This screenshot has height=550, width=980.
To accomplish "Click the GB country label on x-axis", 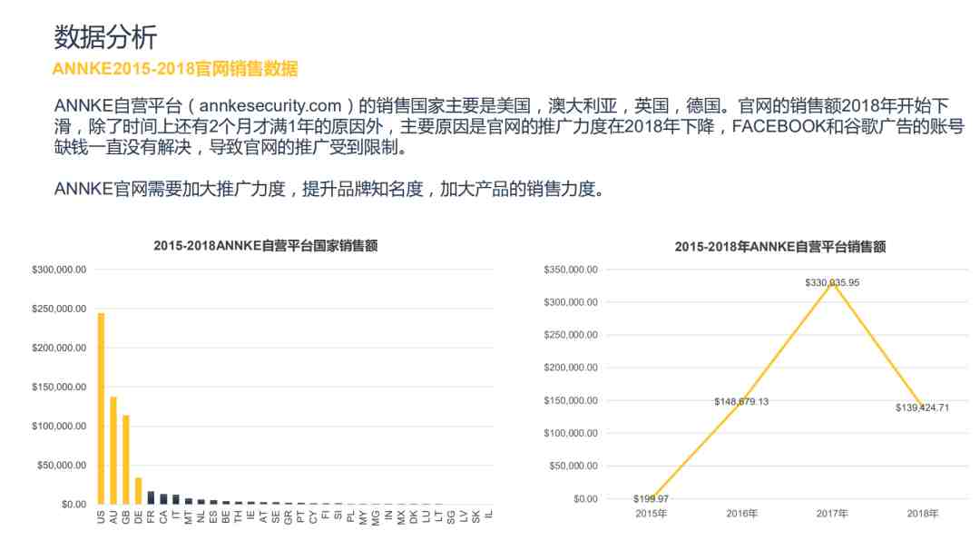I will (x=125, y=517).
